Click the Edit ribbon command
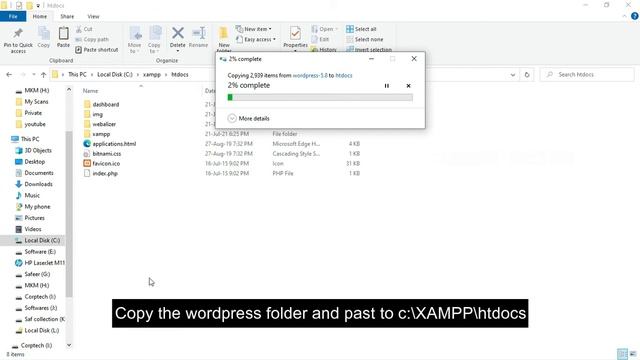Image resolution: width=640 pixels, height=360 pixels. click(320, 40)
